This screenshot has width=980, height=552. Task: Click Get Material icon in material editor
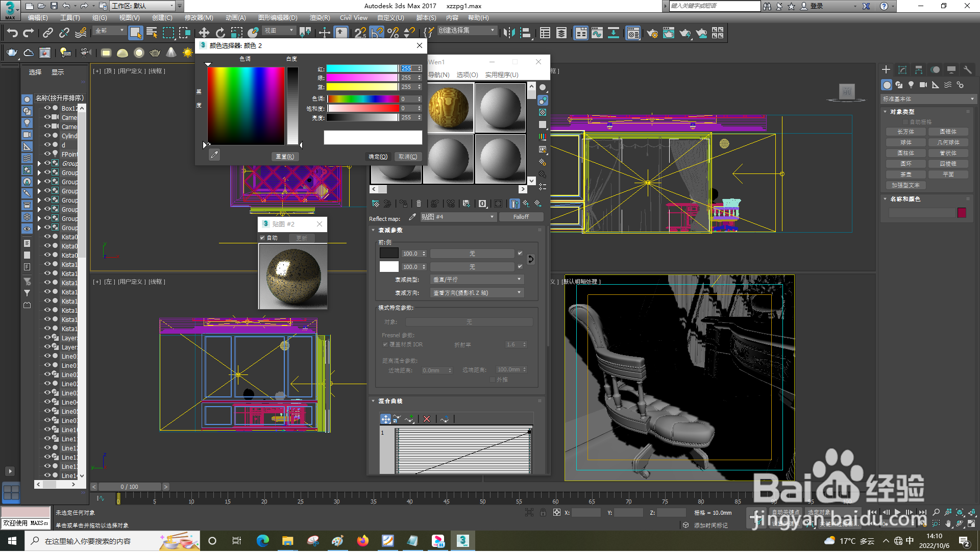point(376,204)
